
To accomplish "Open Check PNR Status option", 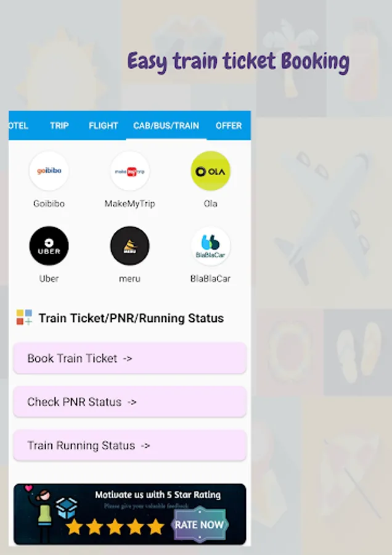I will (x=130, y=401).
